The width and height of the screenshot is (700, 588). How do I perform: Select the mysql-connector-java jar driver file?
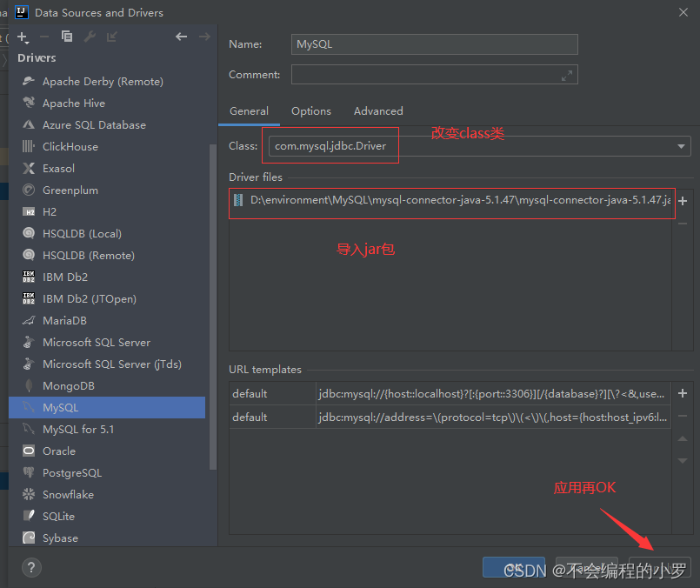(x=450, y=200)
